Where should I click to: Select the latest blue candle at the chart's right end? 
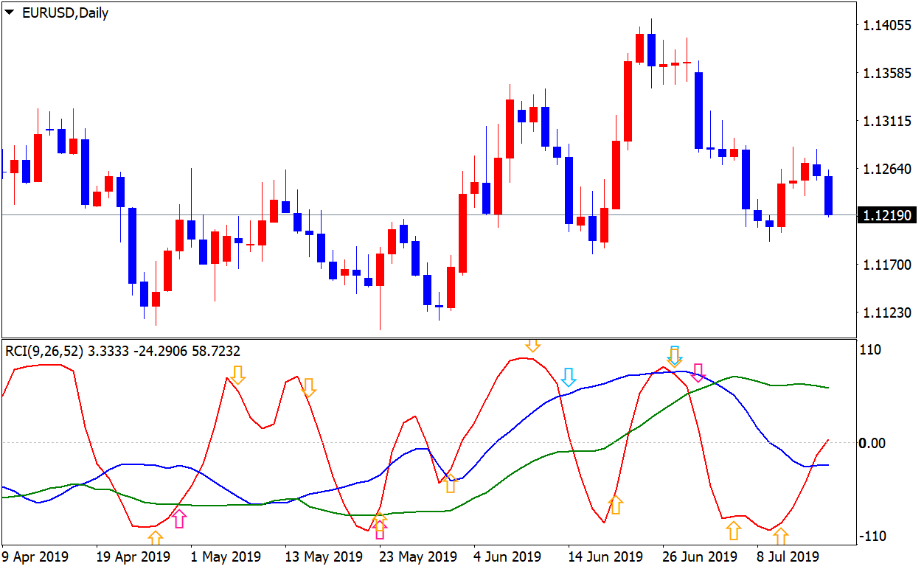pyautogui.click(x=828, y=194)
